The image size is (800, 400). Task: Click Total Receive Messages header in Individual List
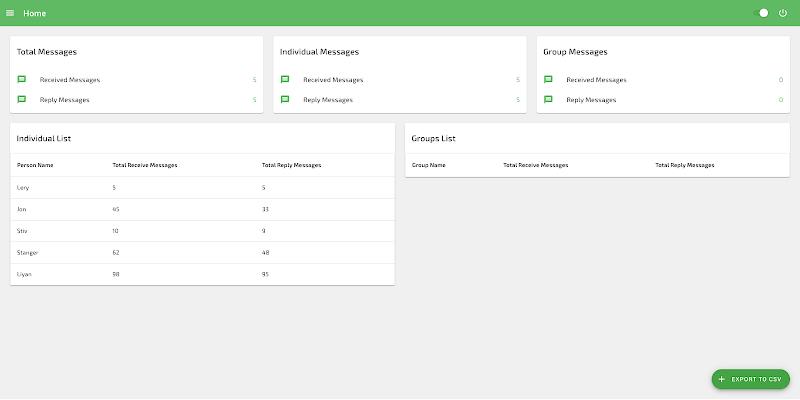(x=145, y=164)
